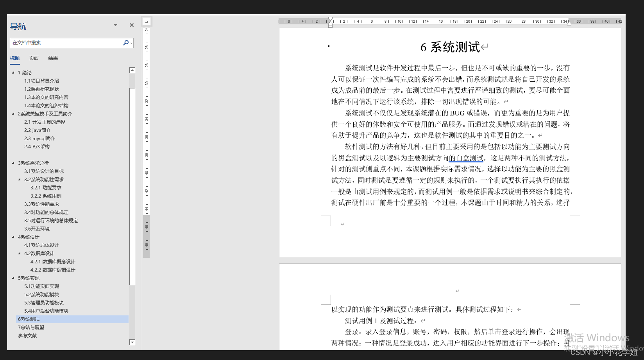
Task: Switch to the 结果 tab
Action: 53,58
